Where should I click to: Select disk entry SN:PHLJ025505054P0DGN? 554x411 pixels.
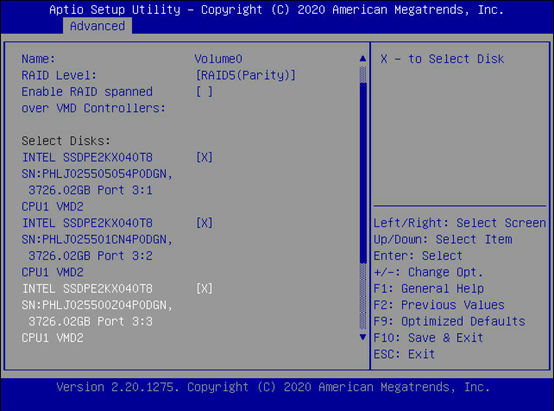tap(97, 174)
